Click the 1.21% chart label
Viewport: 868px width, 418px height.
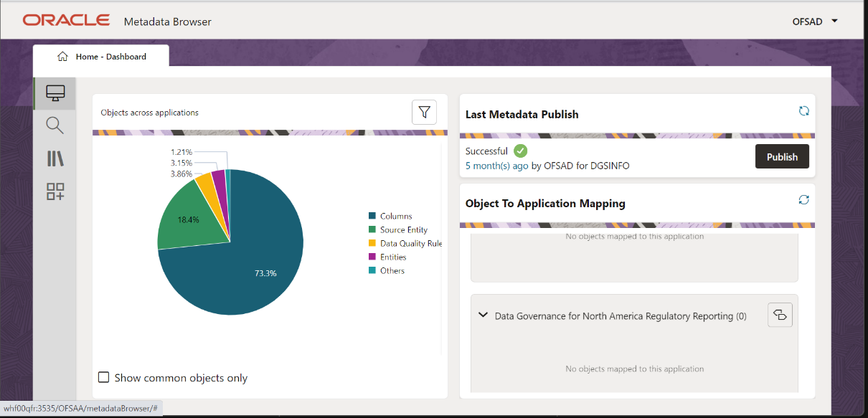tap(181, 152)
